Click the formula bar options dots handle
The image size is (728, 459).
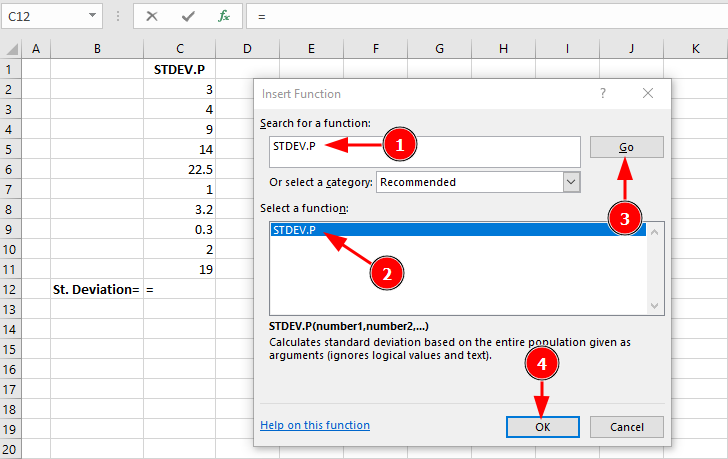[x=118, y=16]
